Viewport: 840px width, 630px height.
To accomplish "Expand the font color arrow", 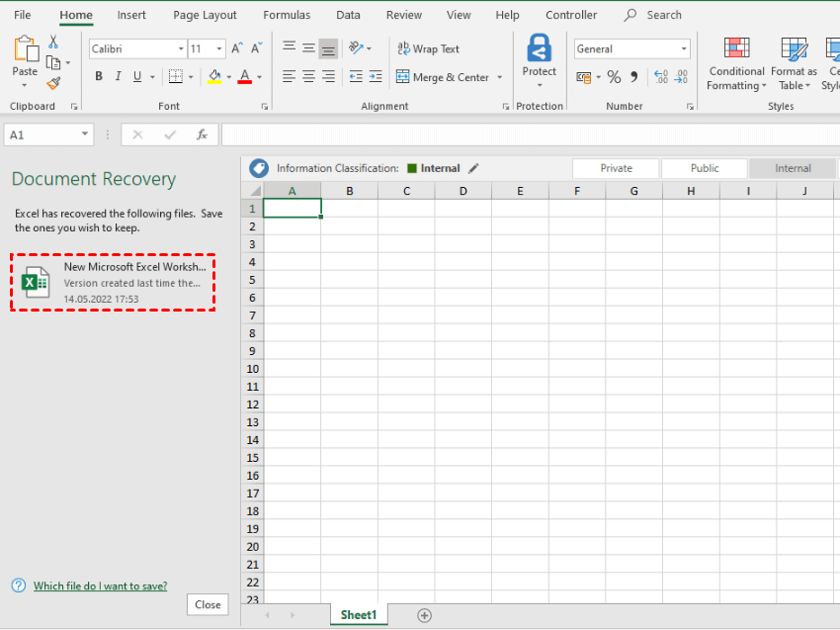I will [x=259, y=77].
